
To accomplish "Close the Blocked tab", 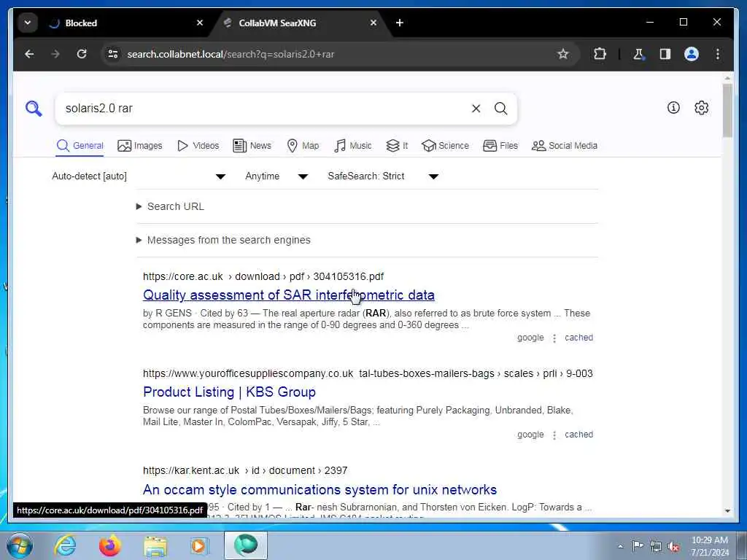I will [x=200, y=23].
